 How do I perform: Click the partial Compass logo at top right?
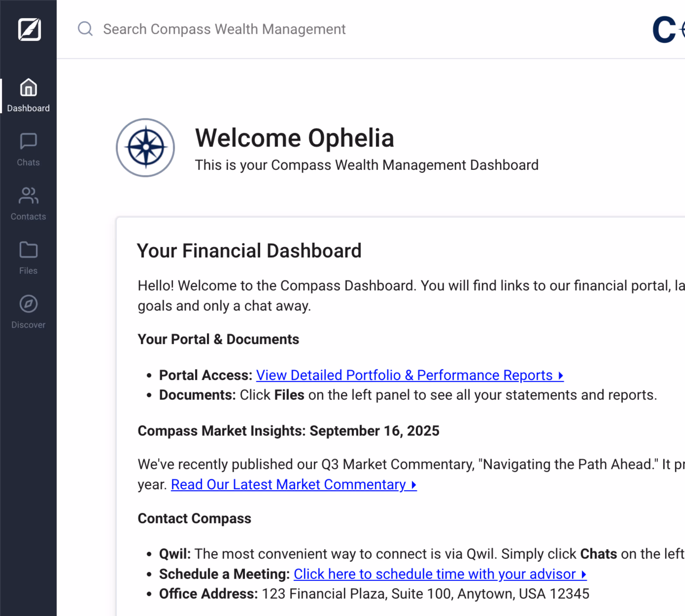click(668, 30)
